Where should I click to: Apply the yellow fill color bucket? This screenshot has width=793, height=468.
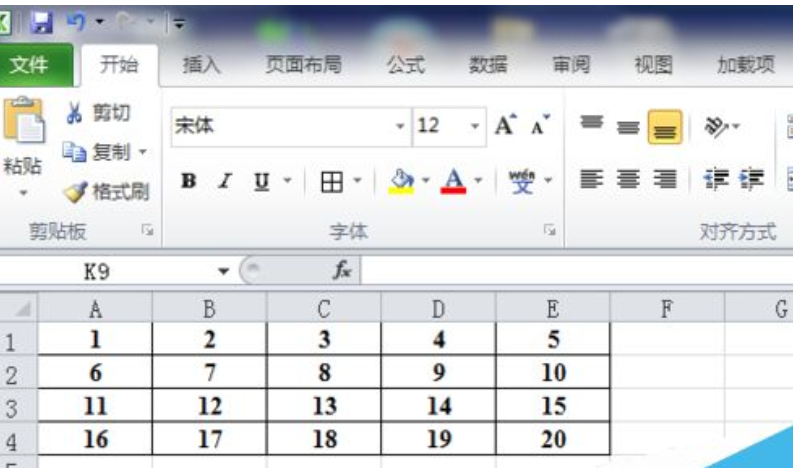[402, 181]
